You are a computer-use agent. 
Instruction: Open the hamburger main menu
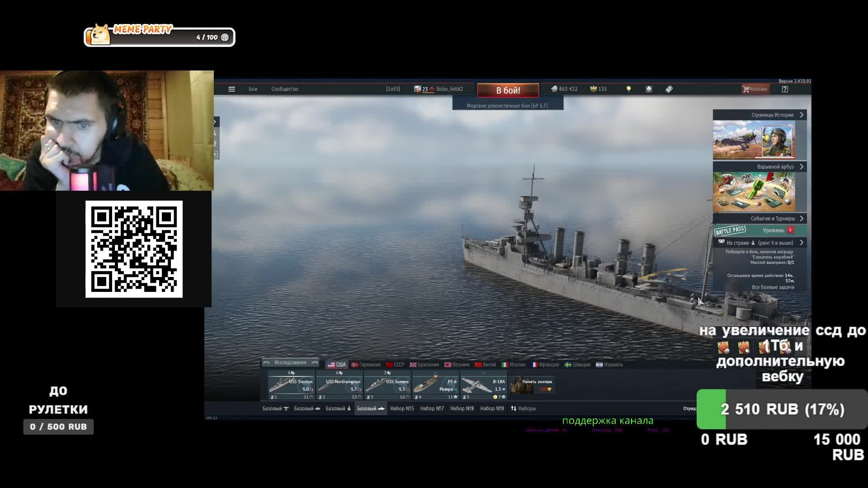231,89
